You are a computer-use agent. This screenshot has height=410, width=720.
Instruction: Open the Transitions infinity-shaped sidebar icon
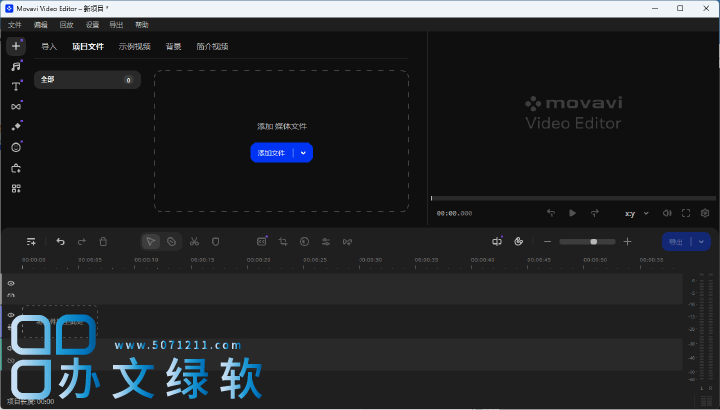[x=16, y=107]
